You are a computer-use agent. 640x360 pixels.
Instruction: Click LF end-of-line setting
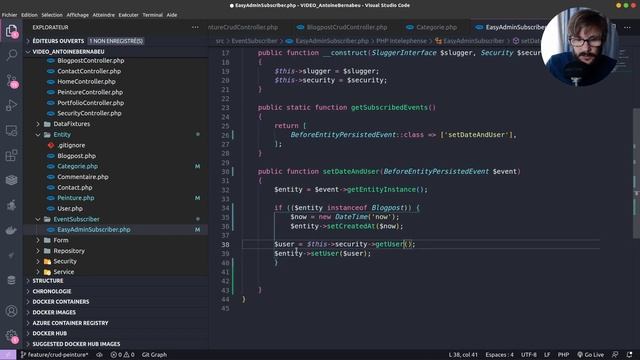pyautogui.click(x=547, y=355)
